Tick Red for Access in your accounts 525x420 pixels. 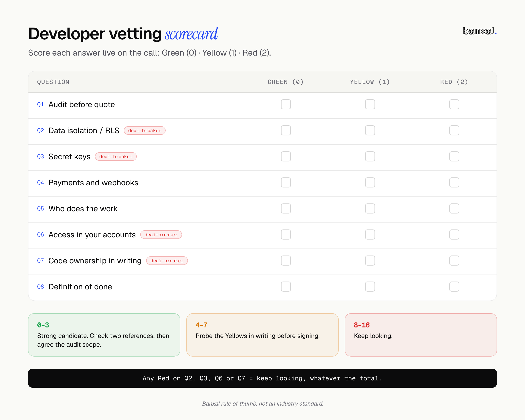point(454,235)
